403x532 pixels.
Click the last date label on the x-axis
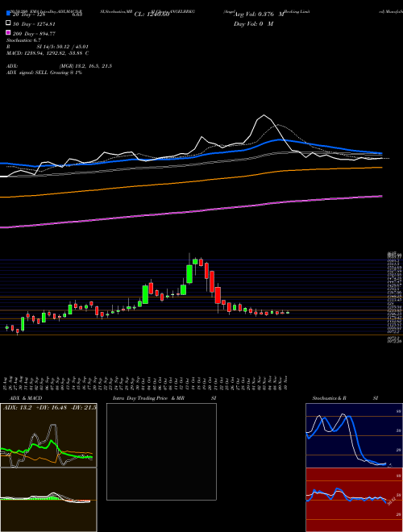286,383
